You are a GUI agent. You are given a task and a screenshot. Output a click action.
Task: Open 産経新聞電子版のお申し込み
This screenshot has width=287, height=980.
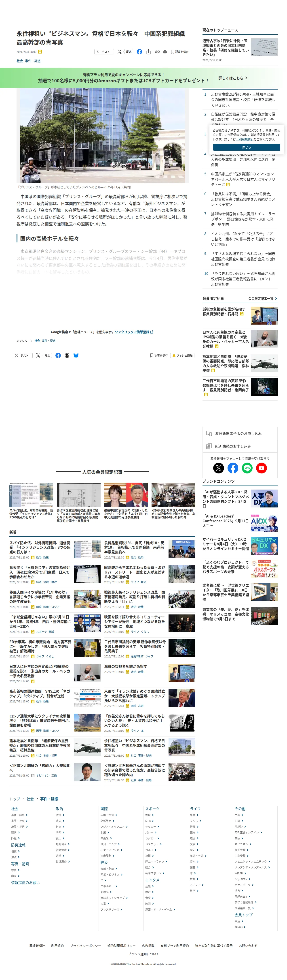240,433
